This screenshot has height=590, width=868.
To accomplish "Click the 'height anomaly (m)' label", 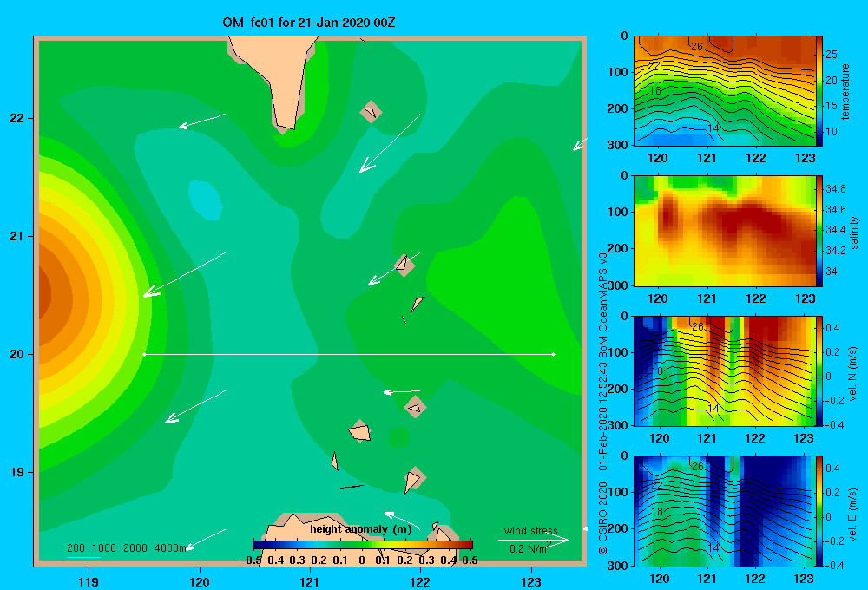I will point(361,529).
